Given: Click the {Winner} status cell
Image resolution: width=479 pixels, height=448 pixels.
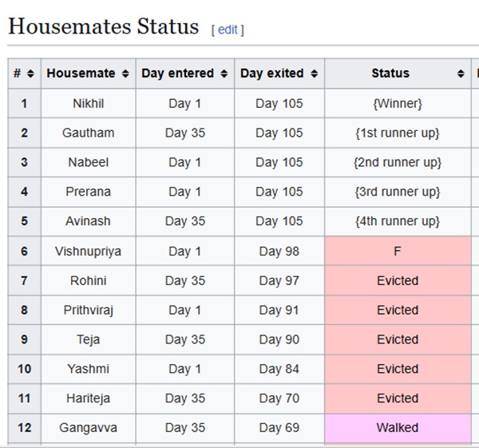Looking at the screenshot, I should [x=397, y=104].
